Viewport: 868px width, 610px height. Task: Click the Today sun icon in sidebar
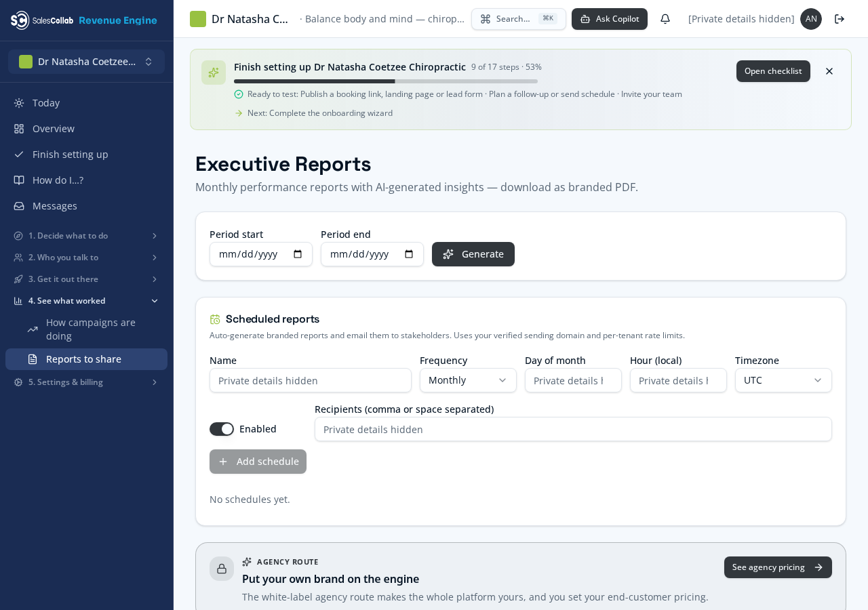tap(19, 103)
